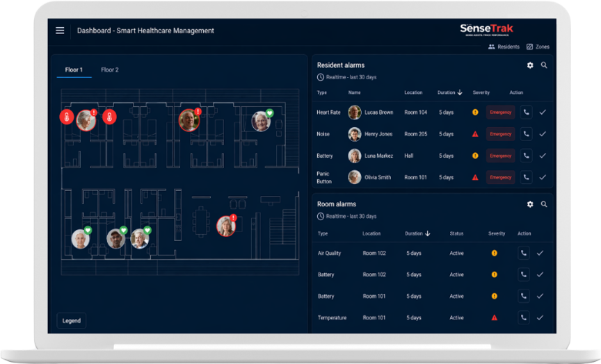
Task: Open the hamburger navigation menu
Action: click(60, 31)
